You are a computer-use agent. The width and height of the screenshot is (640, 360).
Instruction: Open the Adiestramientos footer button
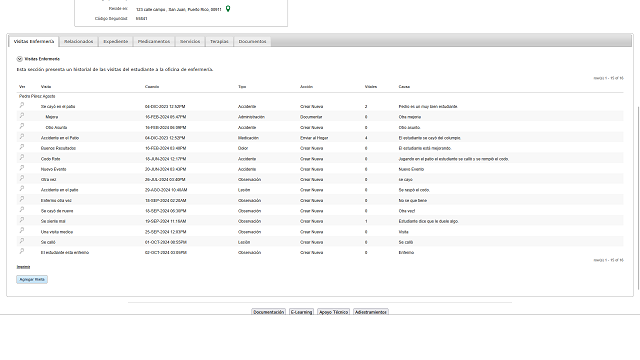371,312
